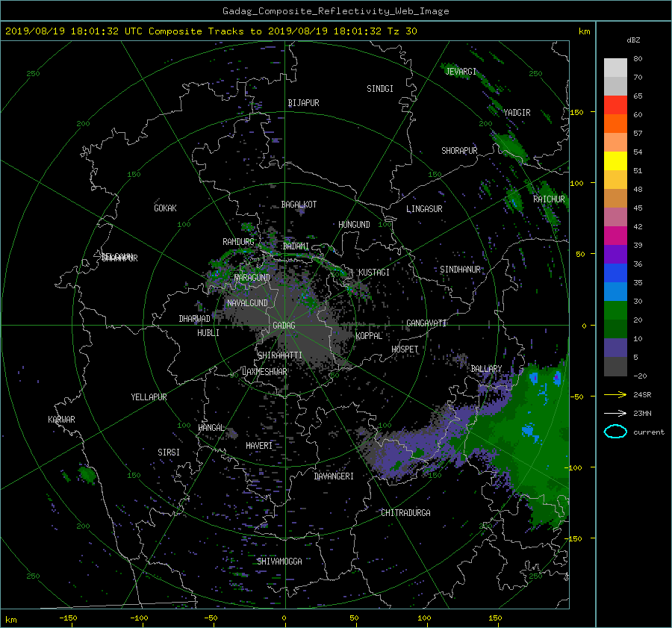Image resolution: width=672 pixels, height=628 pixels.
Task: Click the BIJAPUR city label
Action: (303, 103)
